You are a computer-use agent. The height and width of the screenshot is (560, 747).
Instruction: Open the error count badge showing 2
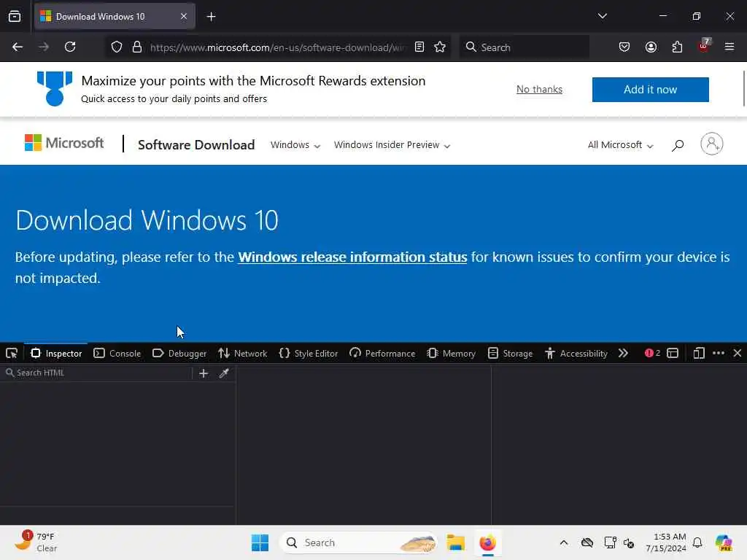pyautogui.click(x=652, y=354)
